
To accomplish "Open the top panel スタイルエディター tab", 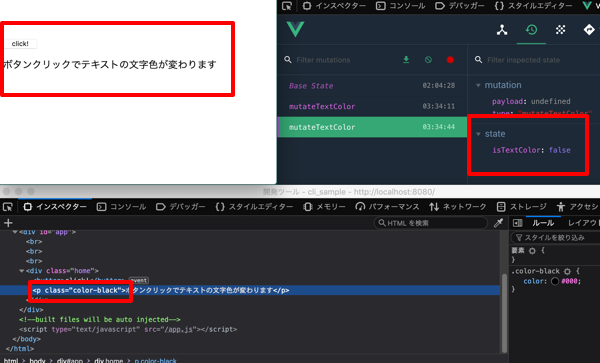I will (x=533, y=6).
